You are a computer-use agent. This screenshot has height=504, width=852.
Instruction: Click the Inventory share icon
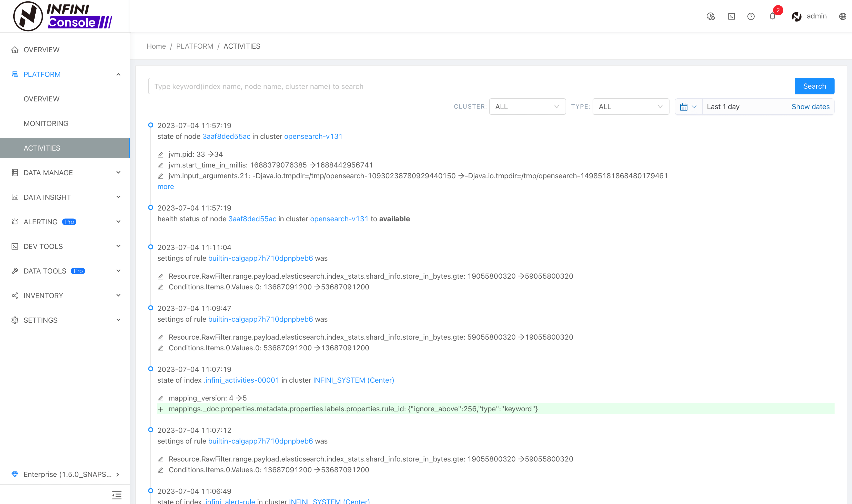[x=15, y=296]
